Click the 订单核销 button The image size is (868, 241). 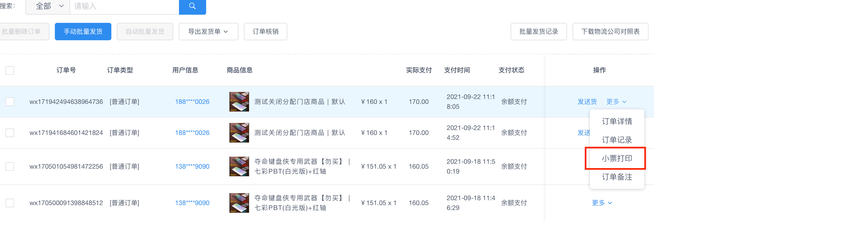pyautogui.click(x=265, y=31)
